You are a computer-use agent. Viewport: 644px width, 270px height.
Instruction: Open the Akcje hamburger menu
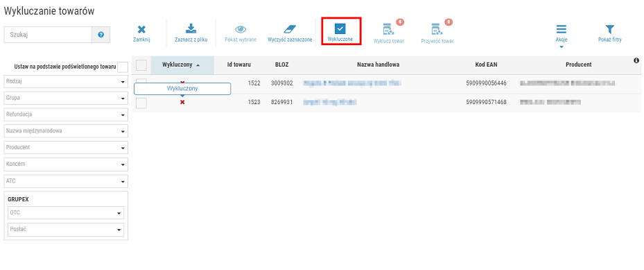562,29
